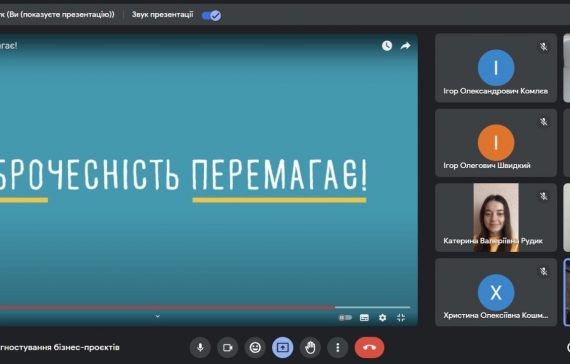The height and width of the screenshot is (364, 570).
Task: Leave the call with red hang-up button
Action: [369, 348]
